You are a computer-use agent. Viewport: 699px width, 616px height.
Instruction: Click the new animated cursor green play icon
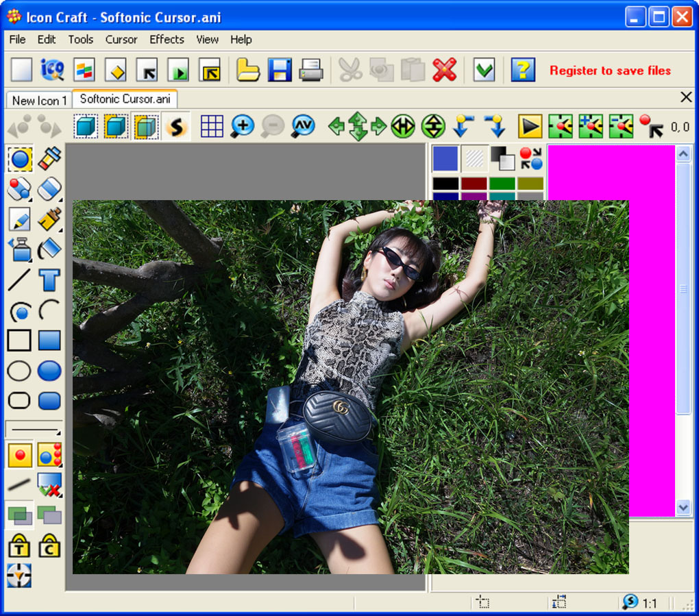178,70
